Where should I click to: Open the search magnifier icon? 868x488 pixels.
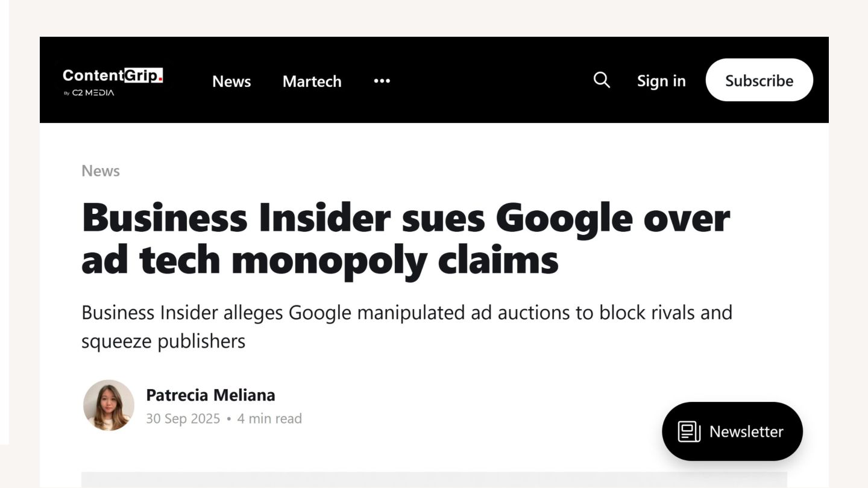(x=602, y=80)
